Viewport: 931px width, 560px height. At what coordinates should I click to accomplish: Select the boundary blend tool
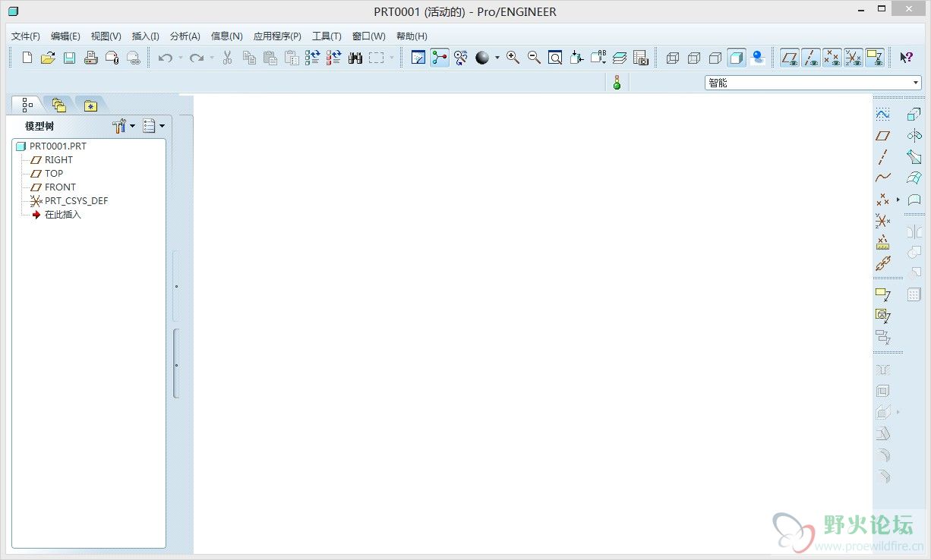coord(914,178)
